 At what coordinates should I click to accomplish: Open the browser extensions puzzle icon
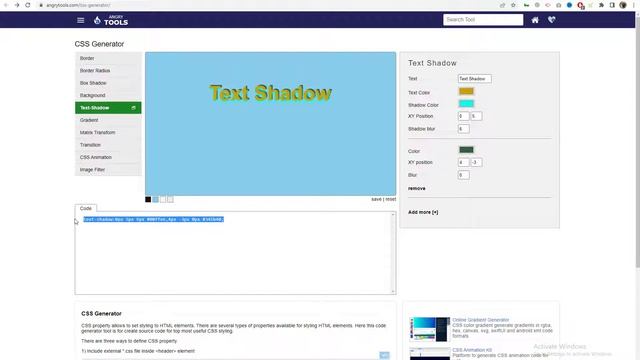pos(601,5)
